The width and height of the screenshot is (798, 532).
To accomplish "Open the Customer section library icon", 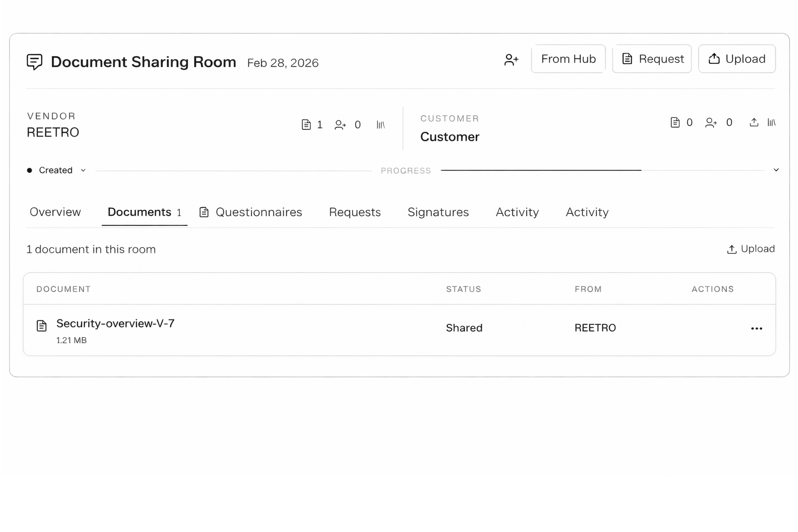I will point(772,123).
